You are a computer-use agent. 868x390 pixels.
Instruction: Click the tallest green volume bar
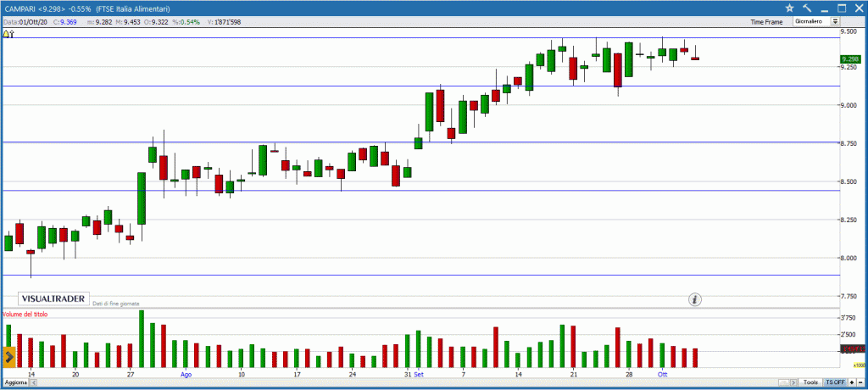[x=142, y=338]
